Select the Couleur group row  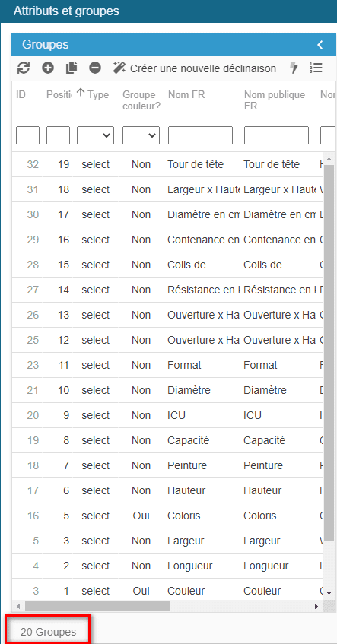point(167,591)
